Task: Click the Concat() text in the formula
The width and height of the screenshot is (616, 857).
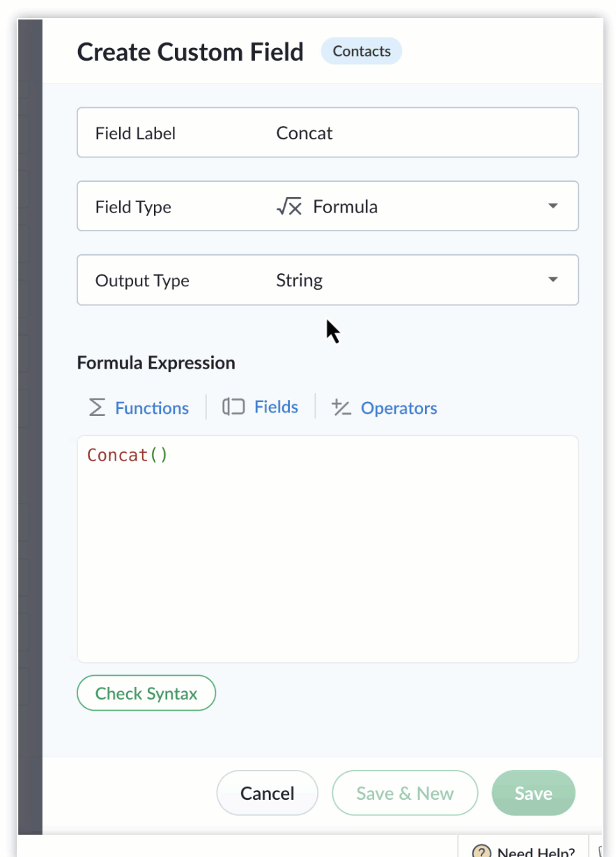Action: pyautogui.click(x=128, y=455)
